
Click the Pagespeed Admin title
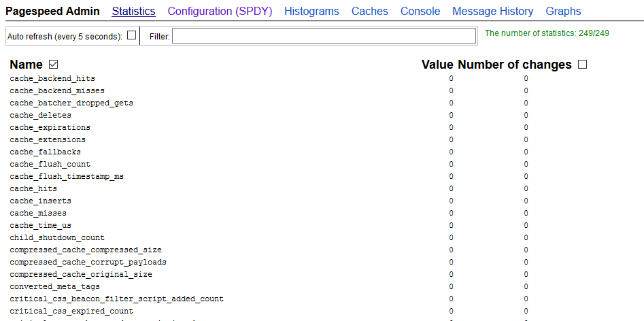(52, 12)
